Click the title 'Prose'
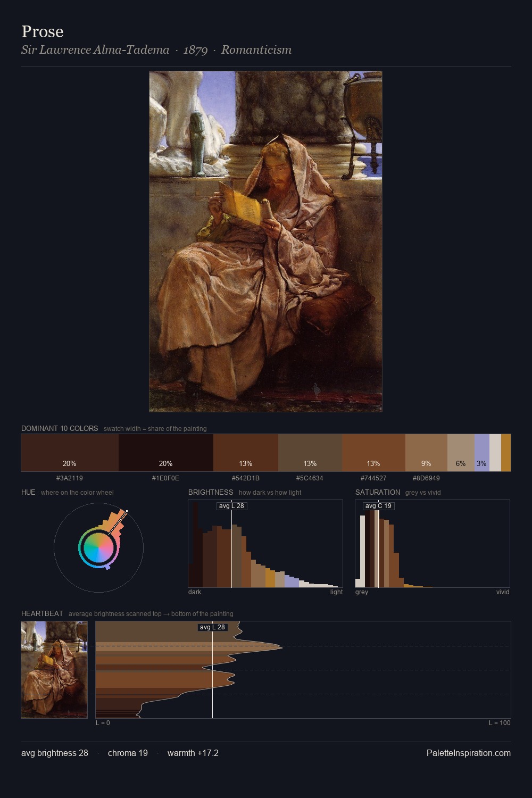Viewport: 532px width, 798px height. (x=43, y=31)
